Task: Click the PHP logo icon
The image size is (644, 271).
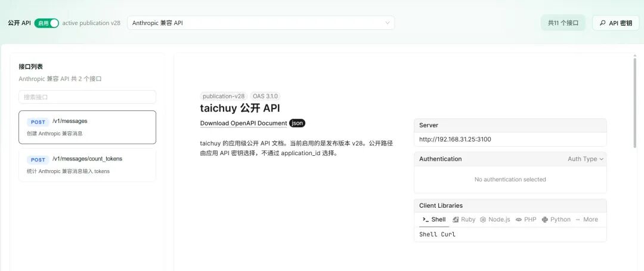Action: (x=519, y=220)
